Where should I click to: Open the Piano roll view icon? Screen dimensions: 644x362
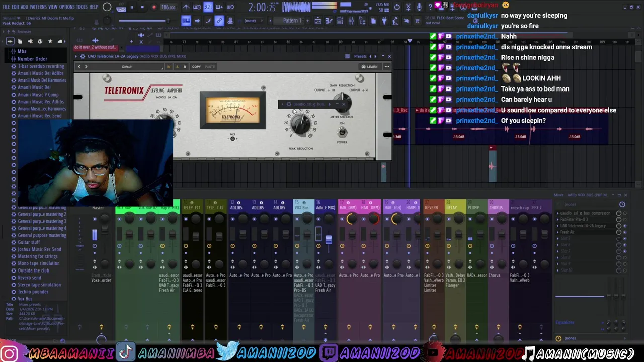328,21
